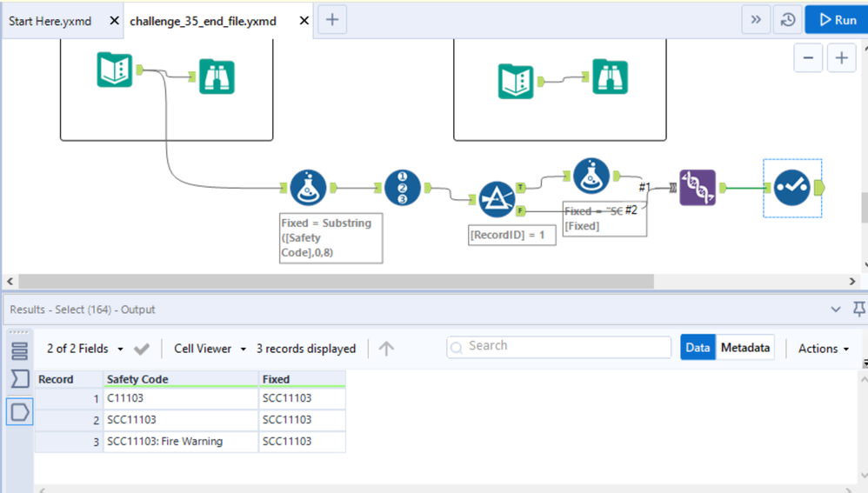Zoom in on the canvas
This screenshot has width=868, height=493.
(x=841, y=58)
